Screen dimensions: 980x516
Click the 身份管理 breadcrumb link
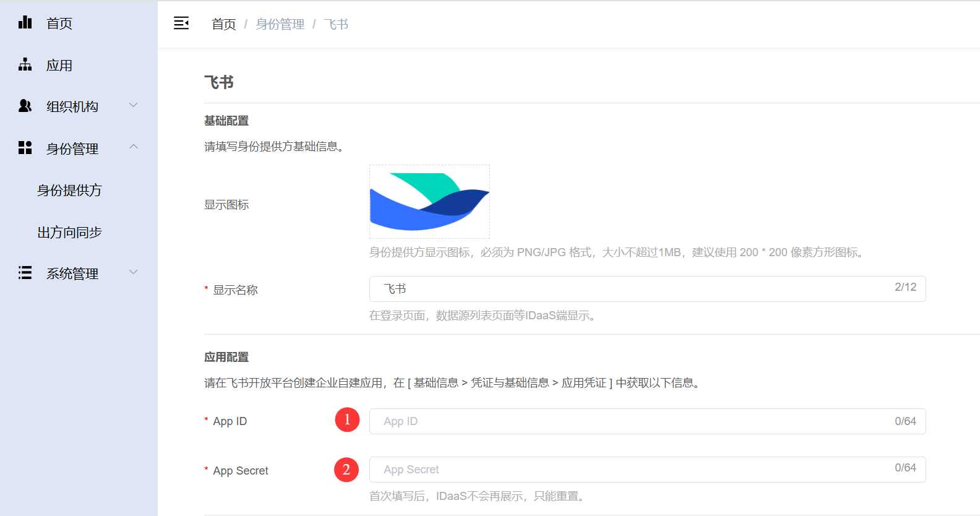click(280, 24)
